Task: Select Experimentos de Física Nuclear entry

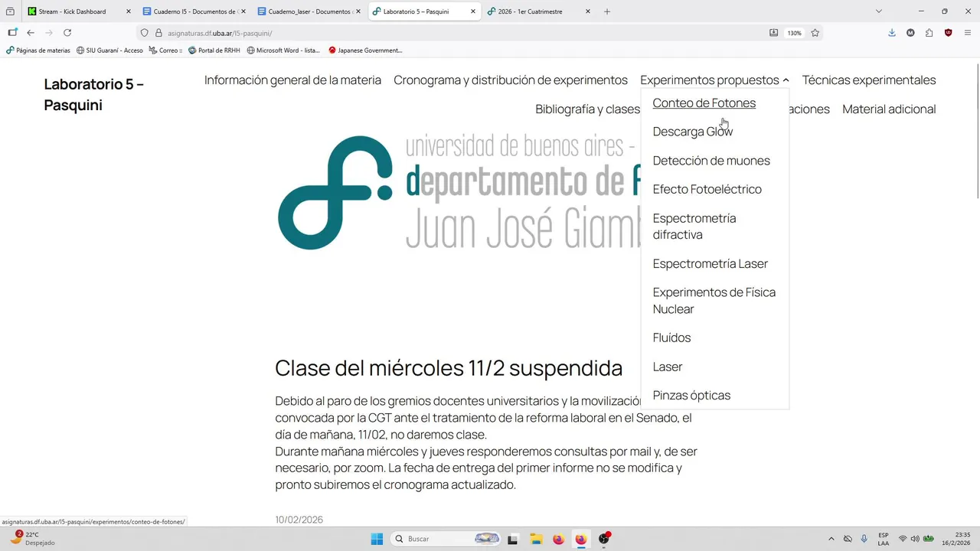Action: [x=714, y=301]
